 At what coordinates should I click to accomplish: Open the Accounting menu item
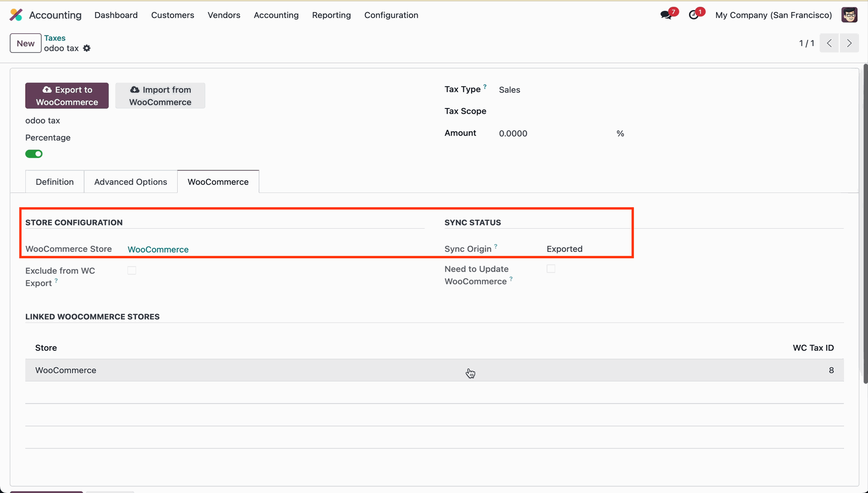(x=276, y=15)
